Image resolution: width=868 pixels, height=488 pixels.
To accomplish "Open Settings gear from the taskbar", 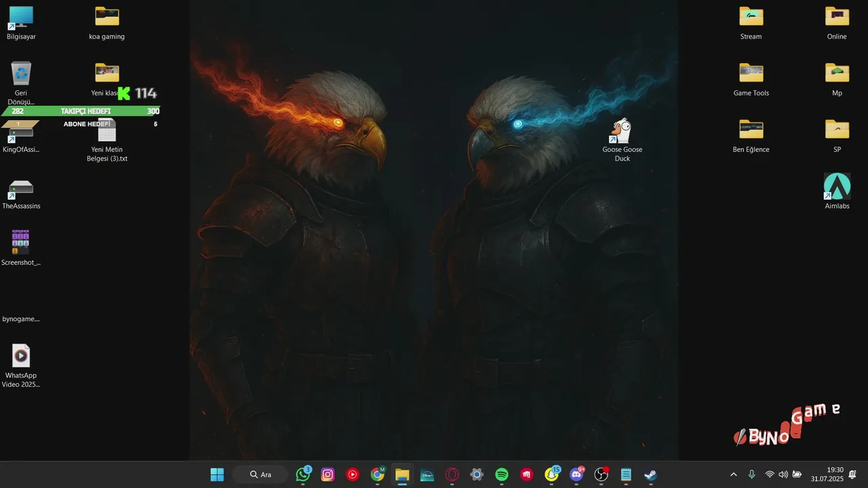I will coord(477,474).
